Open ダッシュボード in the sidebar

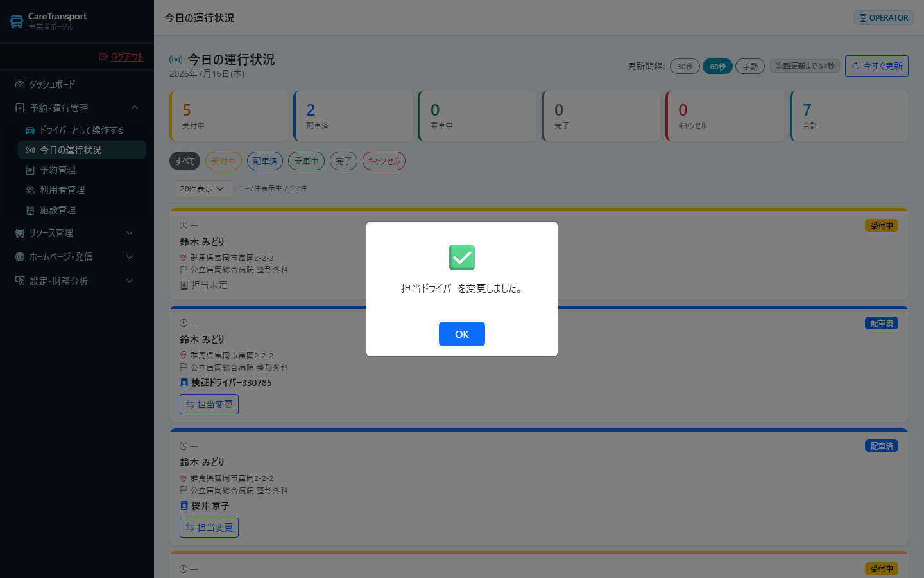[x=77, y=84]
